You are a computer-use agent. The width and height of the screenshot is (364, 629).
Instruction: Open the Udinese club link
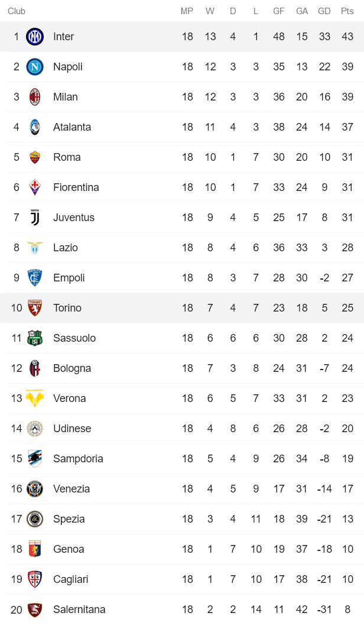click(x=72, y=429)
